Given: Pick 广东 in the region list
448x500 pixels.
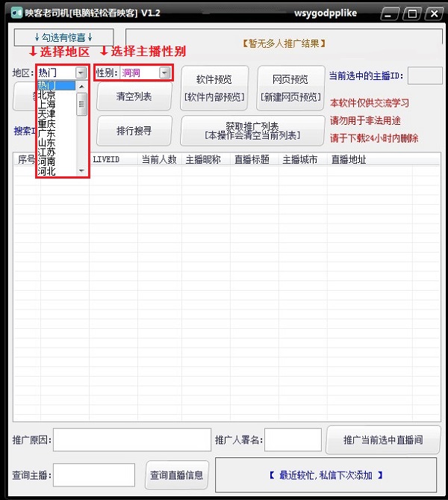Looking at the screenshot, I should pos(57,133).
